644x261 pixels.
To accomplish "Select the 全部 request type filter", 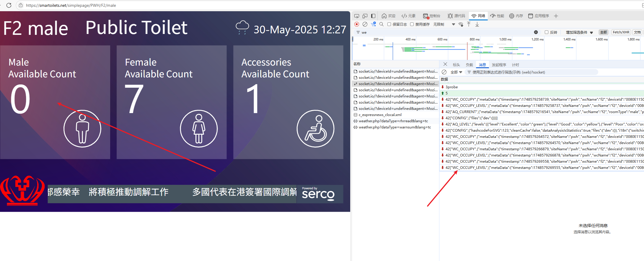I will [604, 32].
